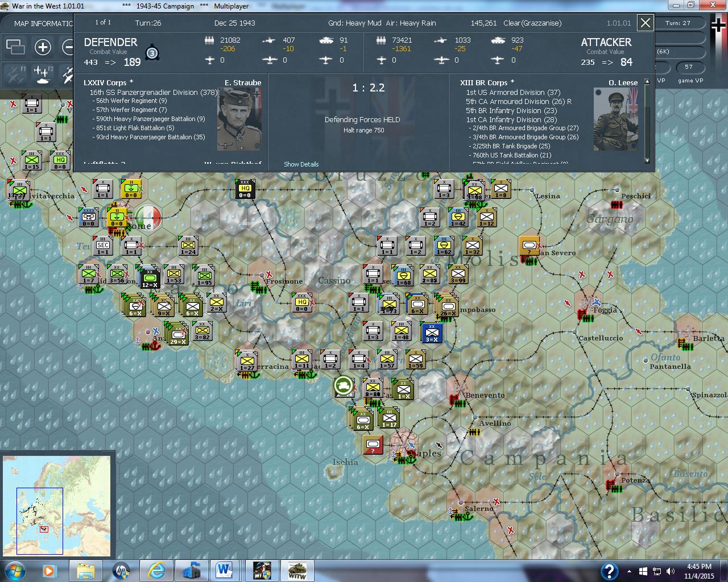
Task: Click the Turn: 27 indicator
Action: point(677,23)
